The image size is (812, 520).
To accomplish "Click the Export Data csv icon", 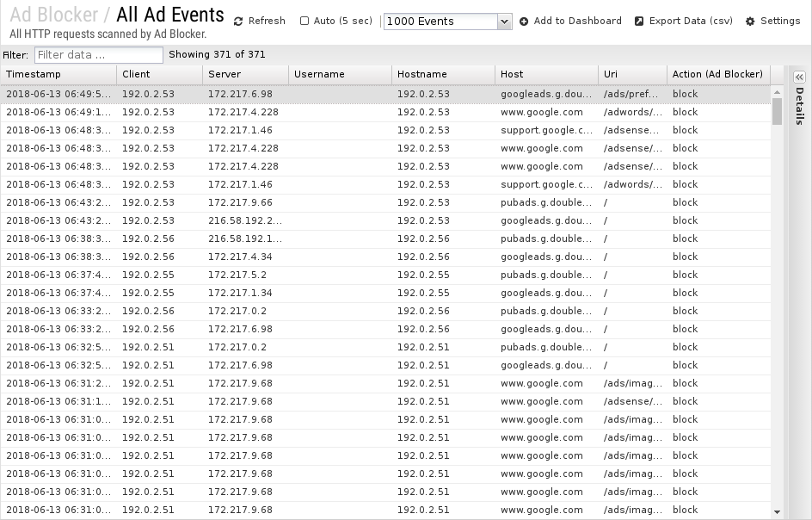I will pos(639,22).
